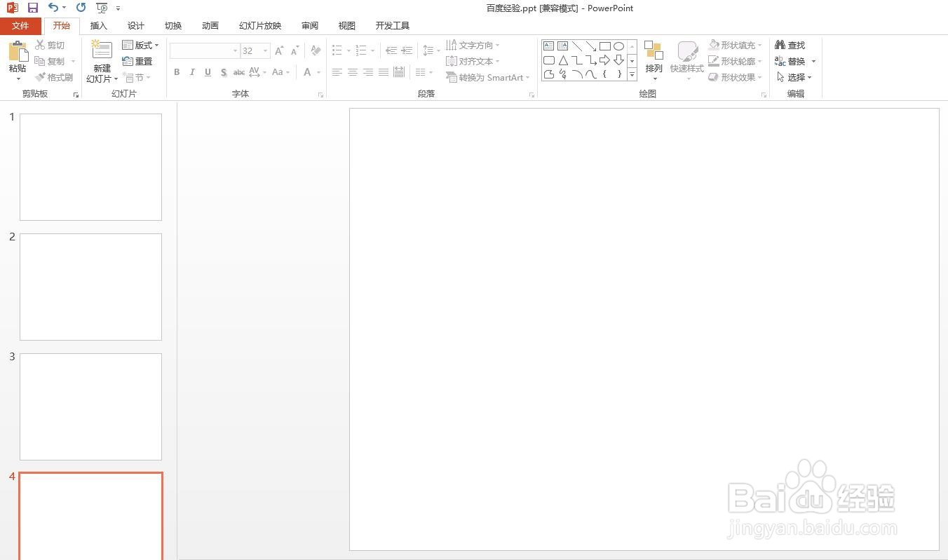Select the triangle shape in gallery
948x560 pixels.
coord(563,60)
